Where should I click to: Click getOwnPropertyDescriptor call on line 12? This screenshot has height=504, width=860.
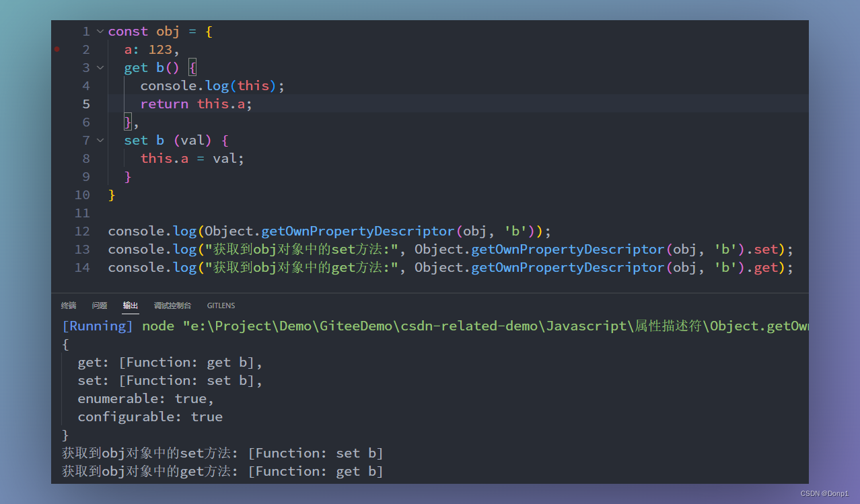pyautogui.click(x=358, y=231)
